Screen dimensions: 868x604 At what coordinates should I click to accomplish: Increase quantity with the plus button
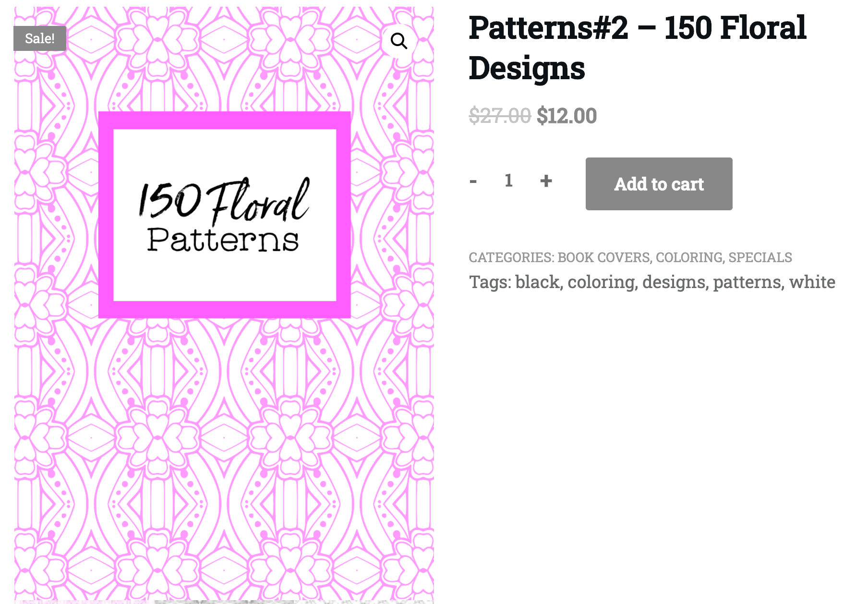[546, 181]
